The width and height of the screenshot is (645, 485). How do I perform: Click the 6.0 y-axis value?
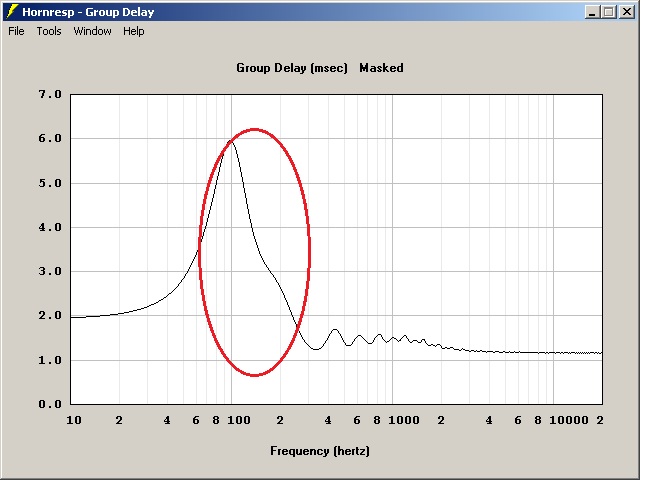(50, 138)
